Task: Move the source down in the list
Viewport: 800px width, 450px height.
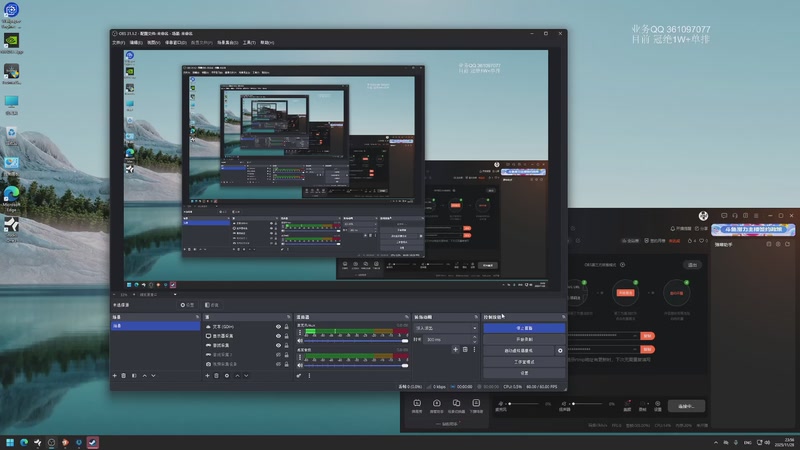Action: [x=246, y=376]
